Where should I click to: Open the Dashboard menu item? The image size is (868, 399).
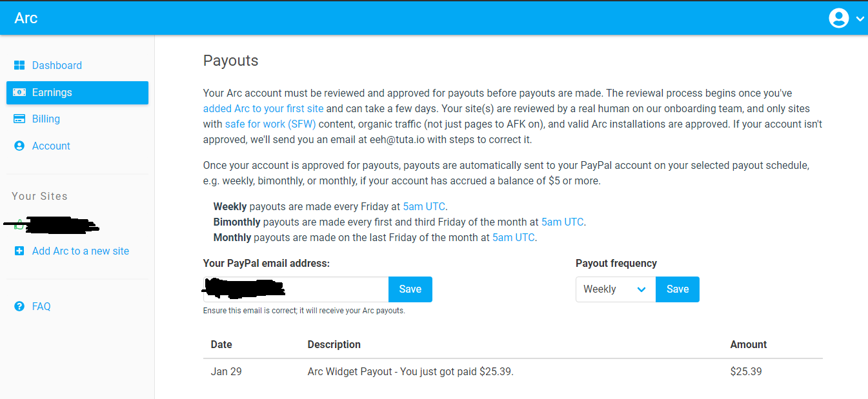pos(57,65)
